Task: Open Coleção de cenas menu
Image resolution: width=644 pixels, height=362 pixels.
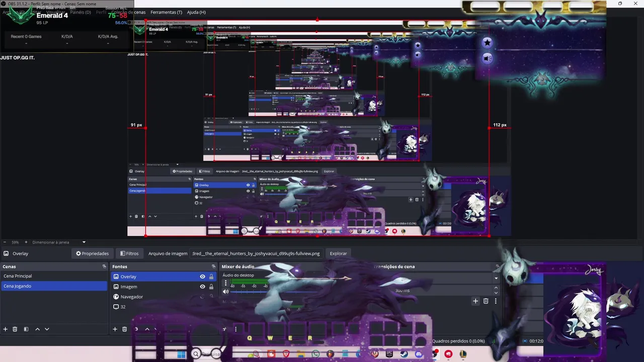Action: [x=128, y=12]
